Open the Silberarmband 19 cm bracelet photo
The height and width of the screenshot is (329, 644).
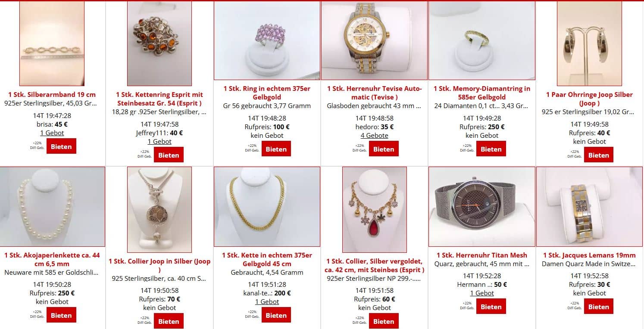point(52,43)
